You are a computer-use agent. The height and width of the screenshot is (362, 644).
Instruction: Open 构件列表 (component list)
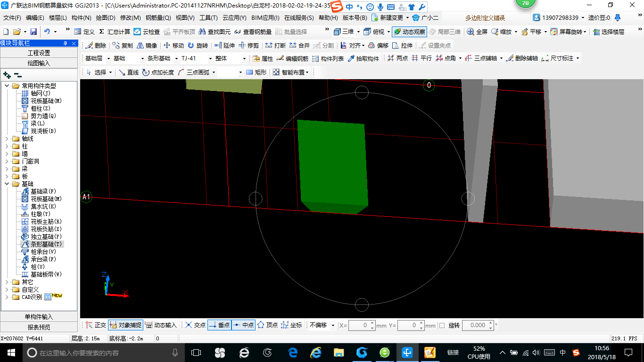pyautogui.click(x=328, y=58)
